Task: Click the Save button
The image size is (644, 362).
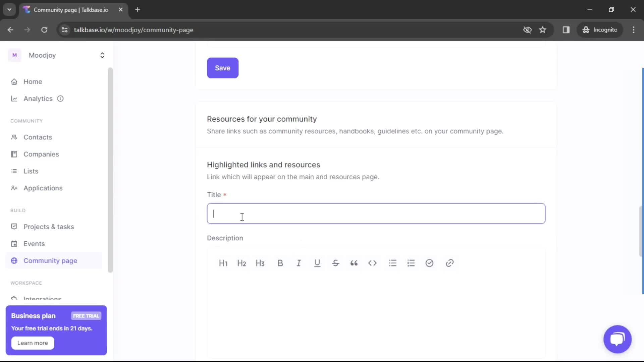Action: click(x=222, y=68)
